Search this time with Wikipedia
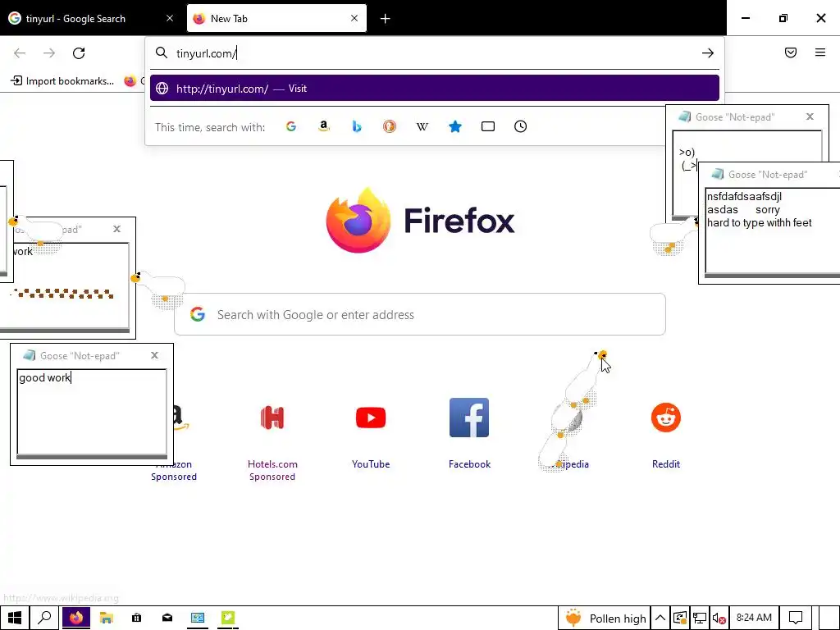Image resolution: width=840 pixels, height=630 pixels. click(x=422, y=126)
